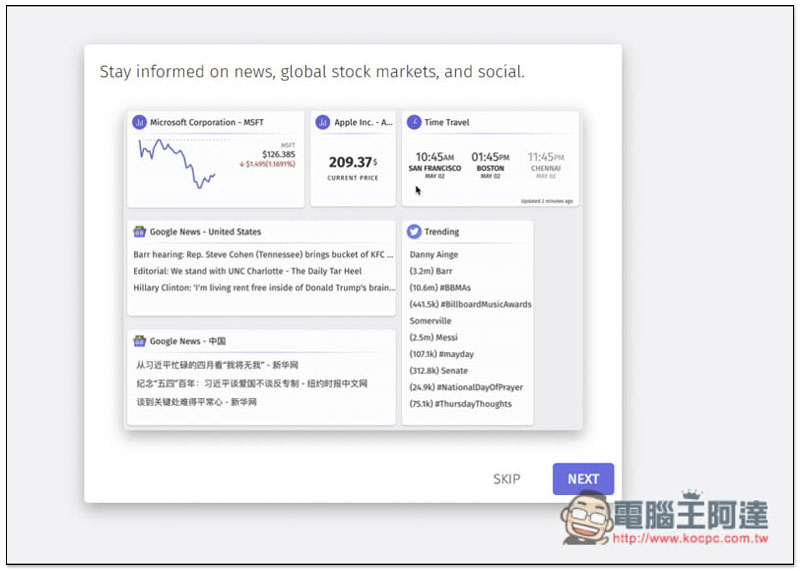The image size is (800, 571).
Task: Click the San Francisco 10:45AM time
Action: (435, 157)
